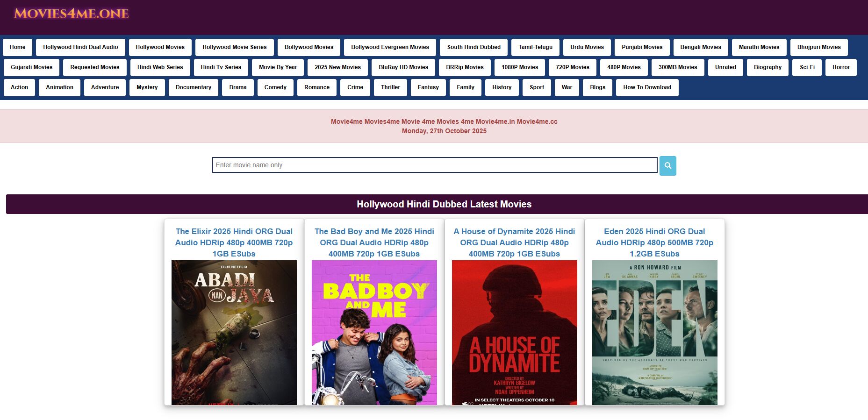Select Sci-Fi genre
This screenshot has height=420, width=868.
tap(807, 67)
